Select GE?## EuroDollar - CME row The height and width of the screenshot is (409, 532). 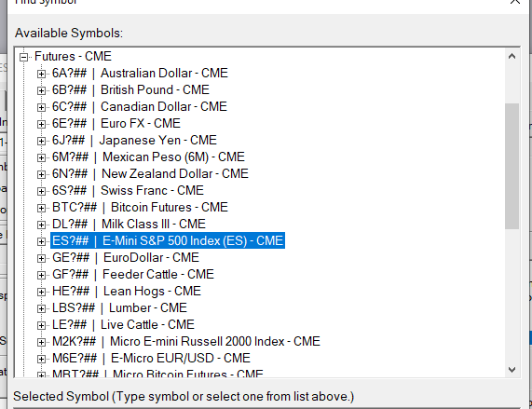tap(126, 258)
